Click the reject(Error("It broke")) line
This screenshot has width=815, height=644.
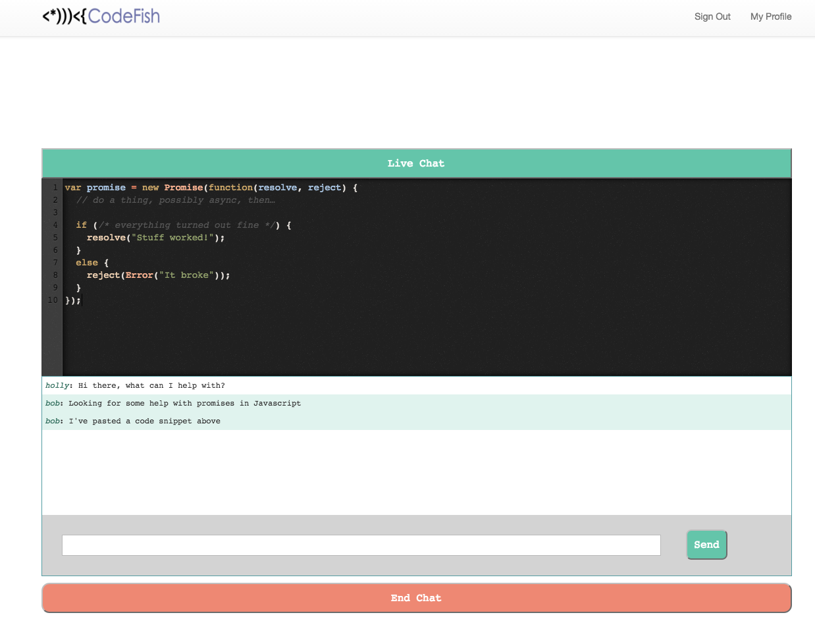(158, 275)
